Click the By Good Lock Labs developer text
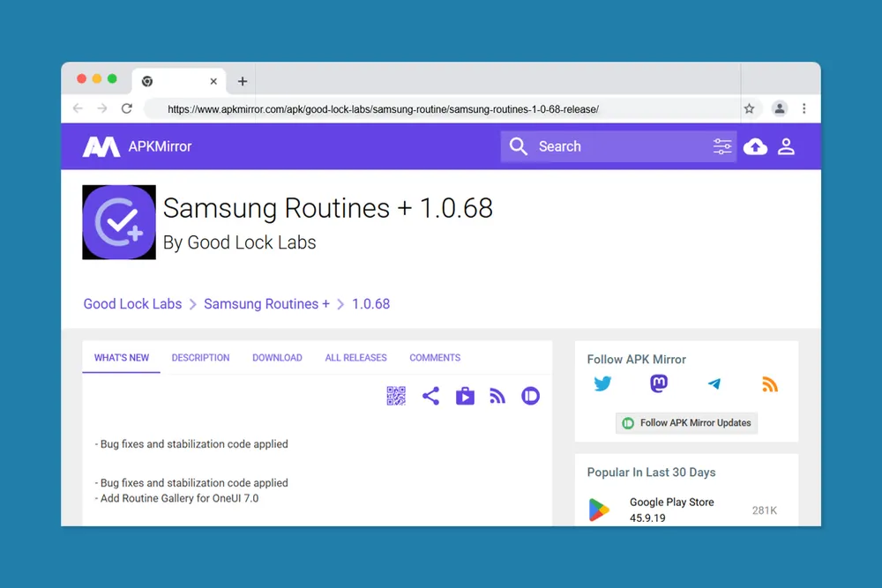This screenshot has height=588, width=882. pyautogui.click(x=240, y=242)
